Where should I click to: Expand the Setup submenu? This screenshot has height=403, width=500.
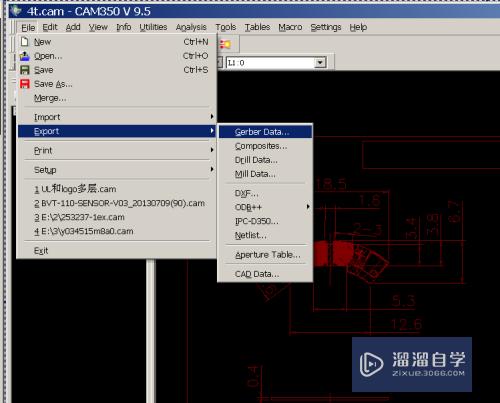pos(117,170)
